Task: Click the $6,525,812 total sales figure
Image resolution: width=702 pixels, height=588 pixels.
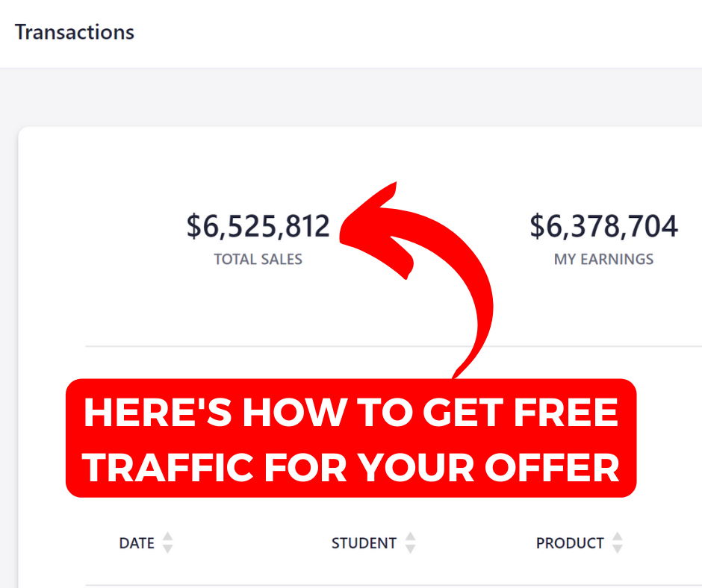Action: (x=258, y=226)
